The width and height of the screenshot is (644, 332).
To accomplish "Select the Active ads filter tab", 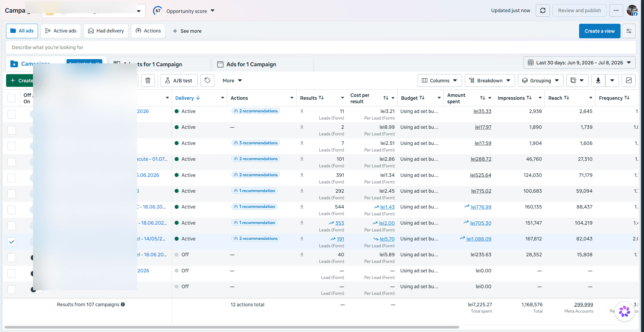I will tap(61, 31).
